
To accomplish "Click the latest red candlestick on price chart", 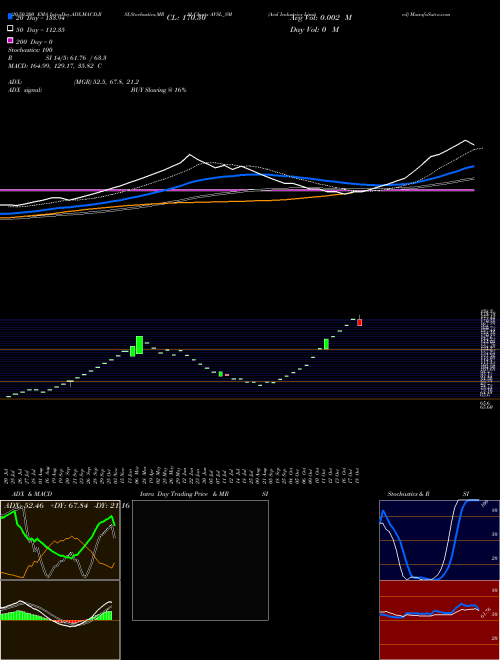I will (x=359, y=322).
